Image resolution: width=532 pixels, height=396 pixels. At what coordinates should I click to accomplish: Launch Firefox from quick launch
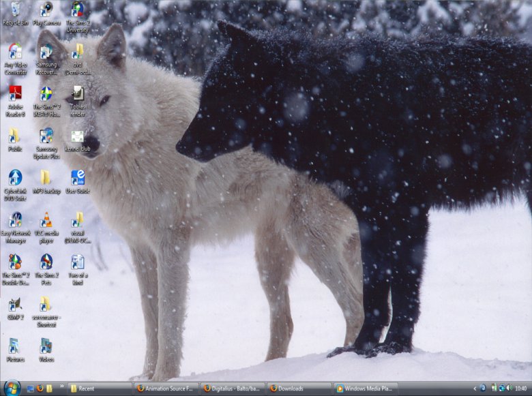pyautogui.click(x=40, y=389)
